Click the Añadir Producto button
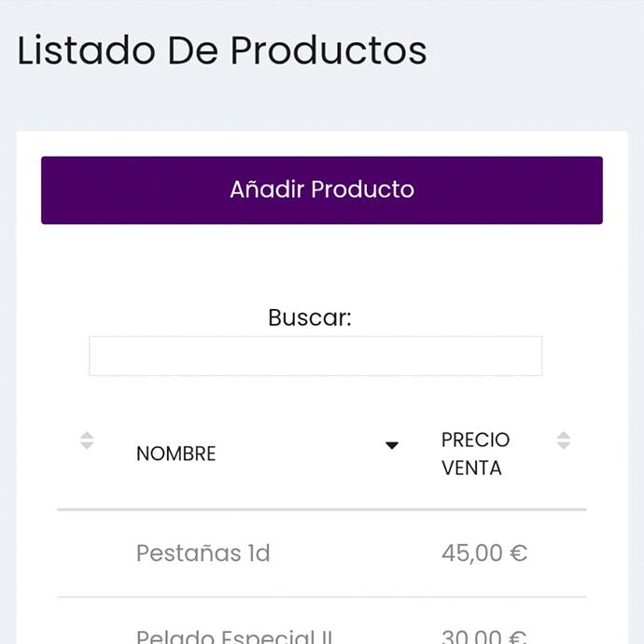This screenshot has height=644, width=644. 322,190
